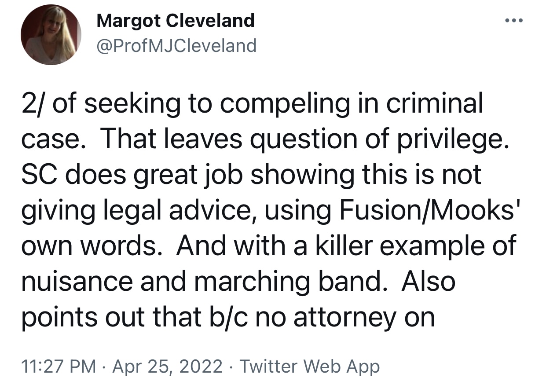Screen dimensions: 546x392
Task: Click the 11:27 PM timestamp
Action: 59,366
